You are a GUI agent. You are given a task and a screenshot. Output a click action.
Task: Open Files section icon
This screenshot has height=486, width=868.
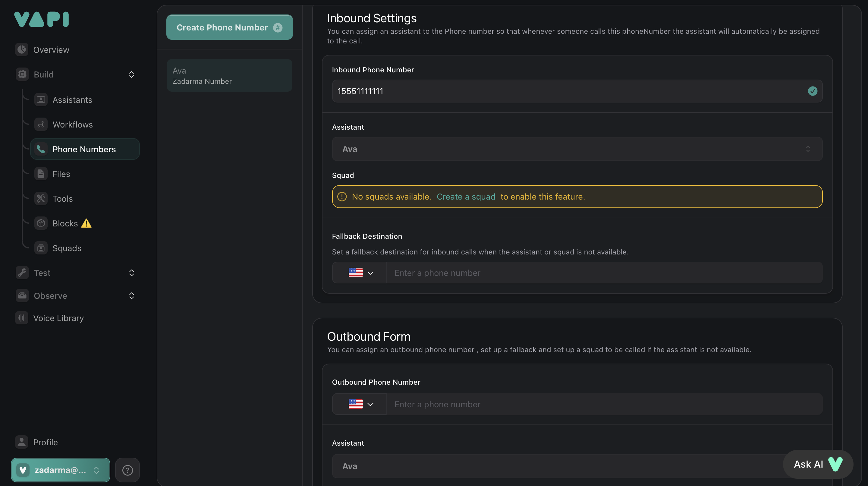click(x=41, y=174)
